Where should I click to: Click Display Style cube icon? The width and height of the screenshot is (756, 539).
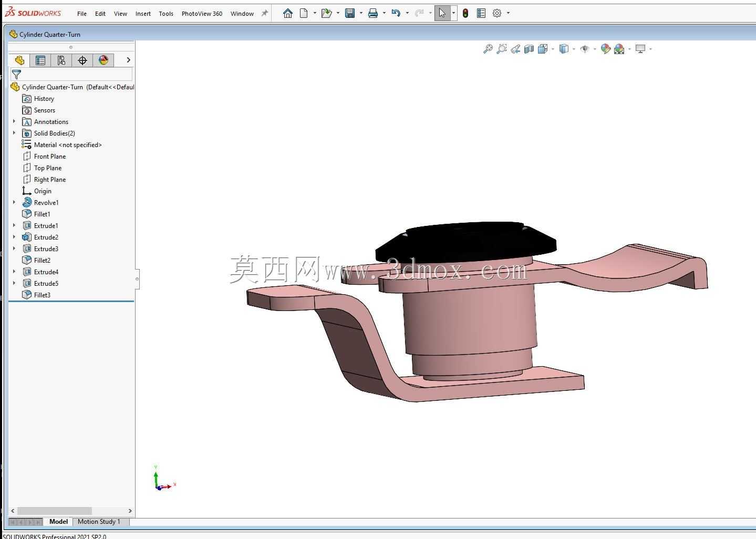[x=564, y=49]
